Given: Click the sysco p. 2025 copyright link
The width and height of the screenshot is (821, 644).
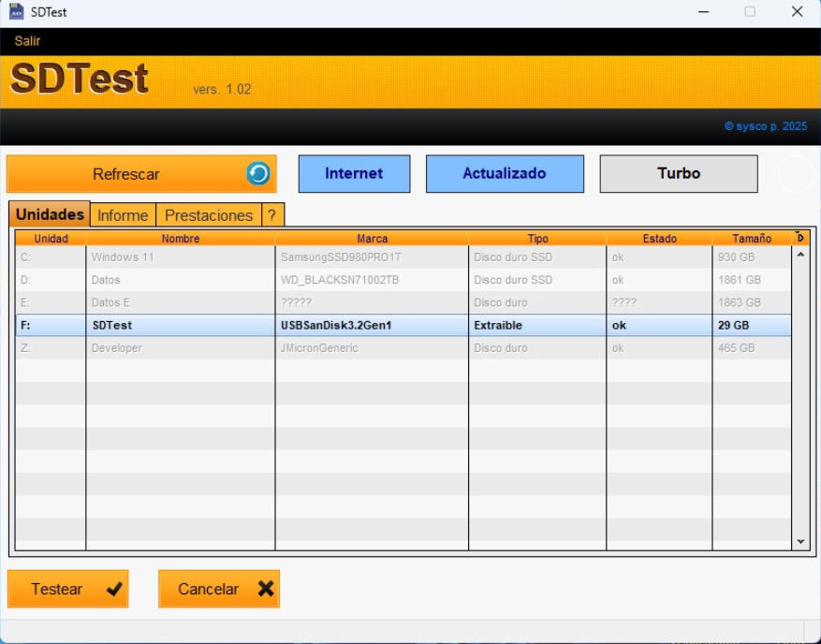Looking at the screenshot, I should [x=765, y=125].
